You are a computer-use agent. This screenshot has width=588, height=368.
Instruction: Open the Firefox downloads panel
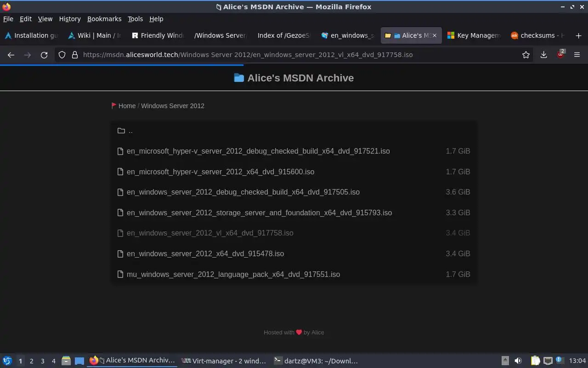pyautogui.click(x=543, y=55)
